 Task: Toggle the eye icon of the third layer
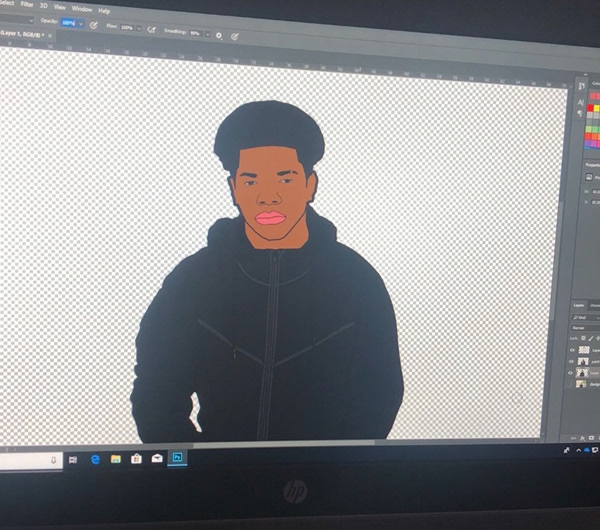572,373
